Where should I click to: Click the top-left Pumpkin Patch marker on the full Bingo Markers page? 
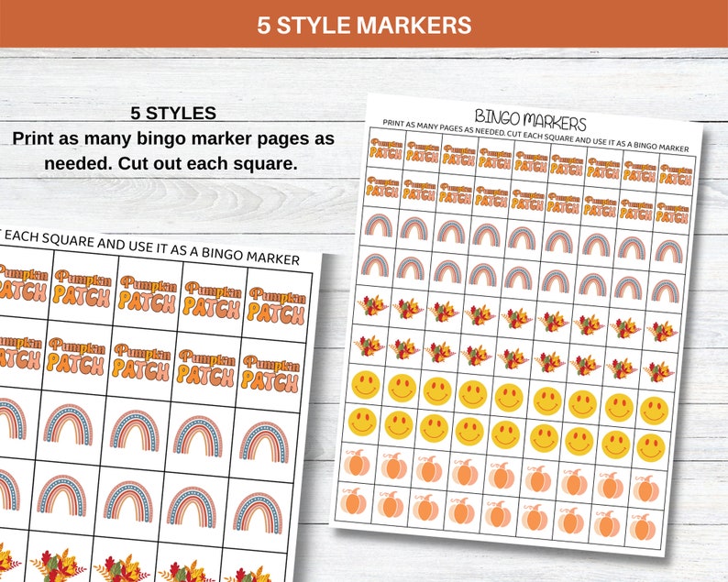pyautogui.click(x=386, y=149)
